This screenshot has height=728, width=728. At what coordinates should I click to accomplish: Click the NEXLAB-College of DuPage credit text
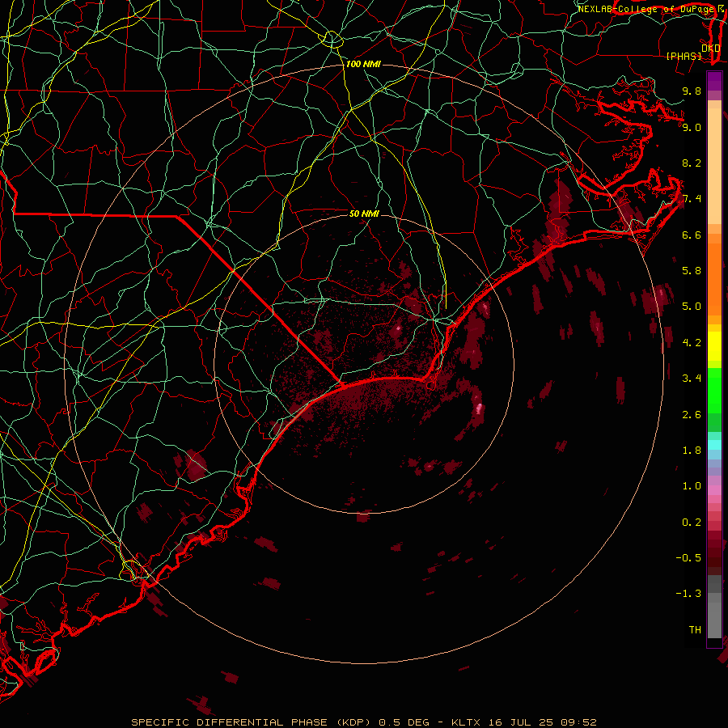(647, 9)
